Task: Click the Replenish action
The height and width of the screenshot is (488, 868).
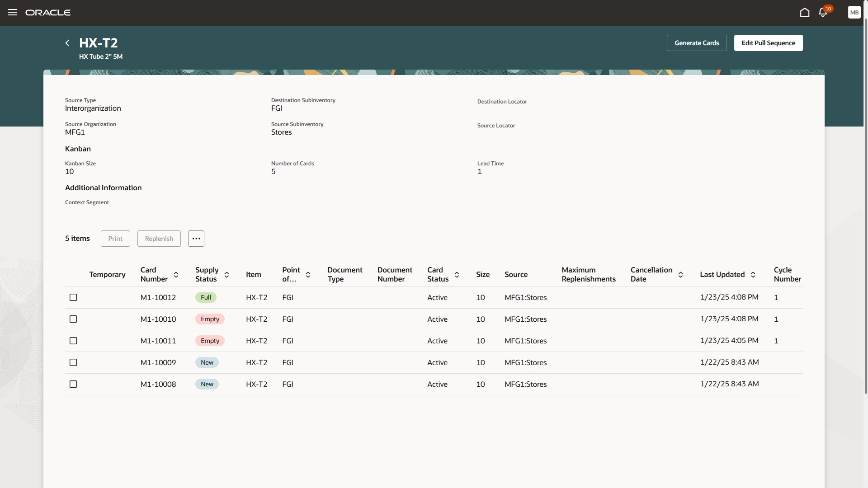Action: (159, 238)
